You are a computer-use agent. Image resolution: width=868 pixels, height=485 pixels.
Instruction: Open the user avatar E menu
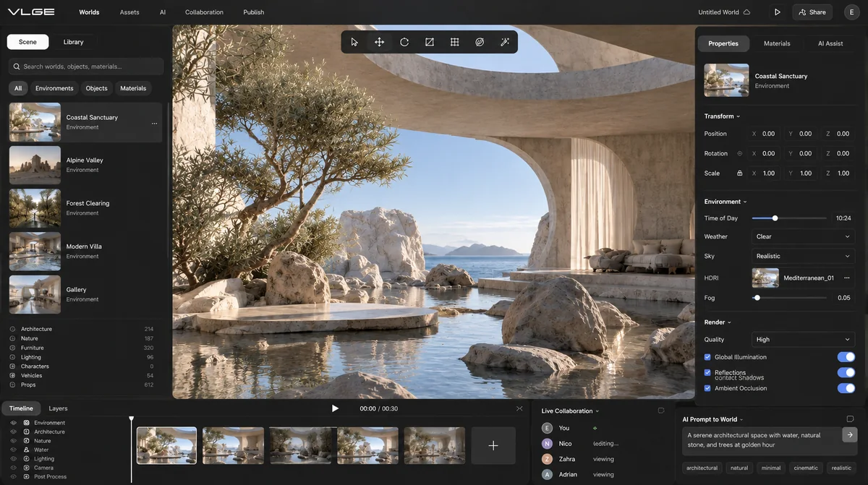pyautogui.click(x=851, y=12)
